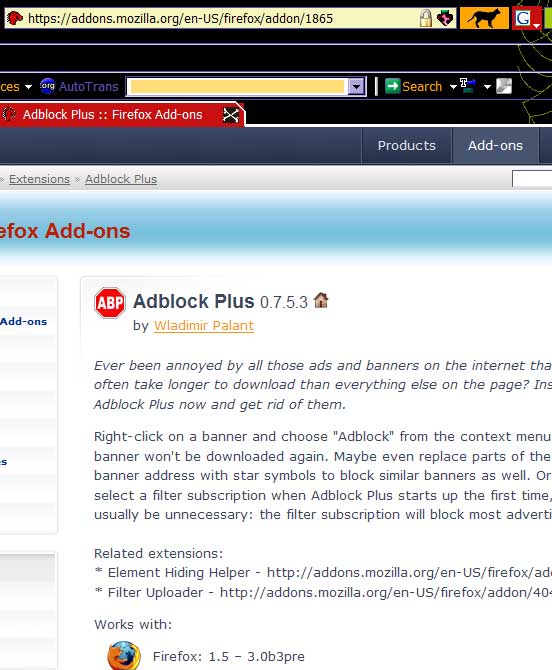The width and height of the screenshot is (552, 670).
Task: Click the bleeding heart icon in the URL bar
Action: [x=445, y=18]
